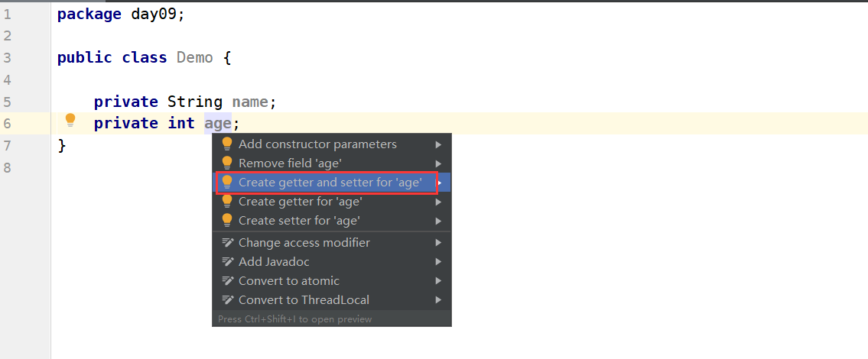Click the bulb icon beside Add constructor parameters
868x359 pixels.
tap(227, 144)
